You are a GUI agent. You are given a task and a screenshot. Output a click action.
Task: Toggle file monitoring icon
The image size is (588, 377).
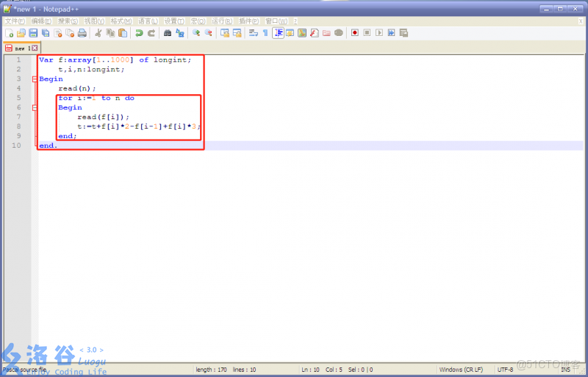pos(339,33)
